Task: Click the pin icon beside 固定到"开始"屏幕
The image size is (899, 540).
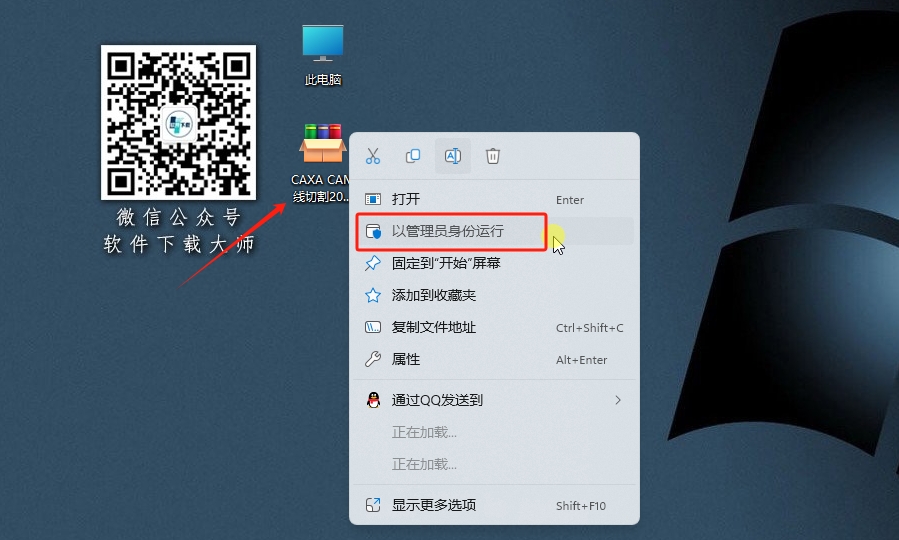Action: pos(373,263)
